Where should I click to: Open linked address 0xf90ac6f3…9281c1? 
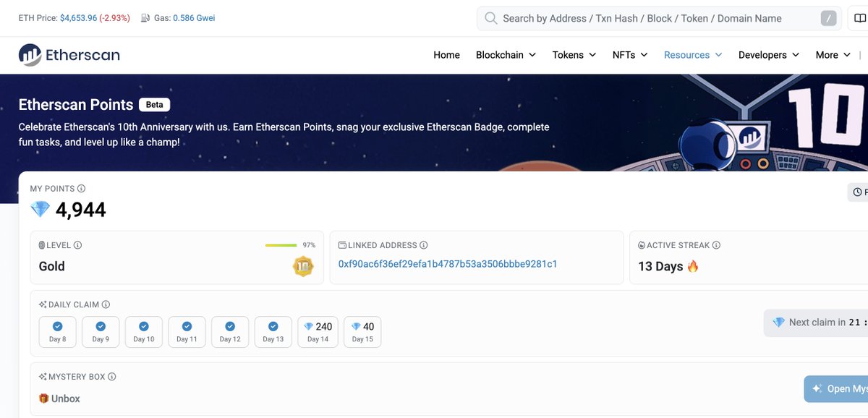pyautogui.click(x=448, y=264)
